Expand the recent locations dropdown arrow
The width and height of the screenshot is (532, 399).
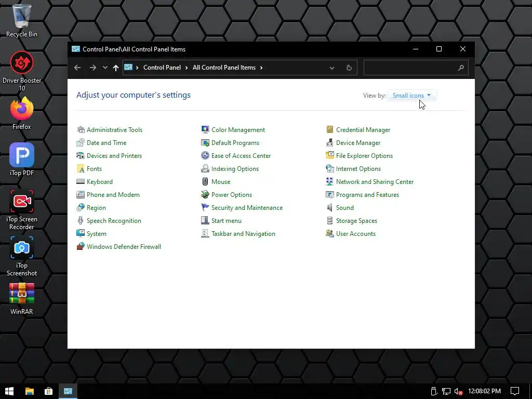(105, 68)
